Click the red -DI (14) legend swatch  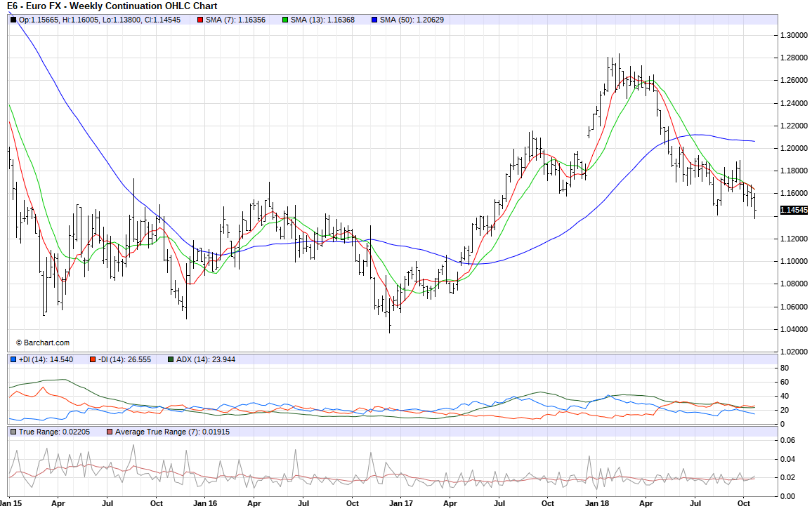click(x=92, y=359)
